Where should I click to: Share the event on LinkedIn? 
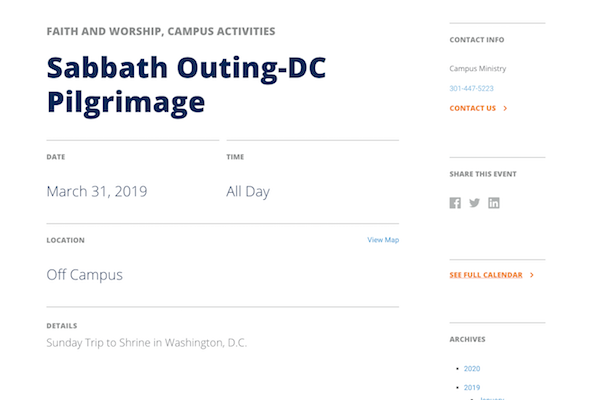pyautogui.click(x=494, y=203)
